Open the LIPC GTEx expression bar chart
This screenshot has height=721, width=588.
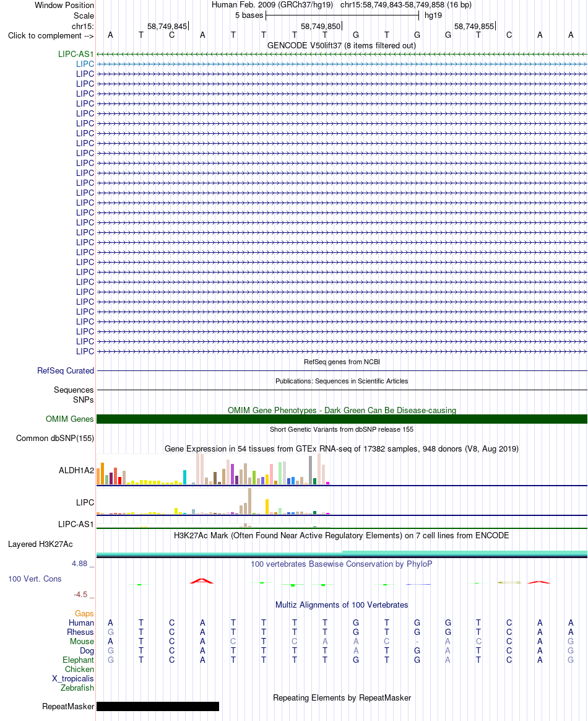click(213, 502)
